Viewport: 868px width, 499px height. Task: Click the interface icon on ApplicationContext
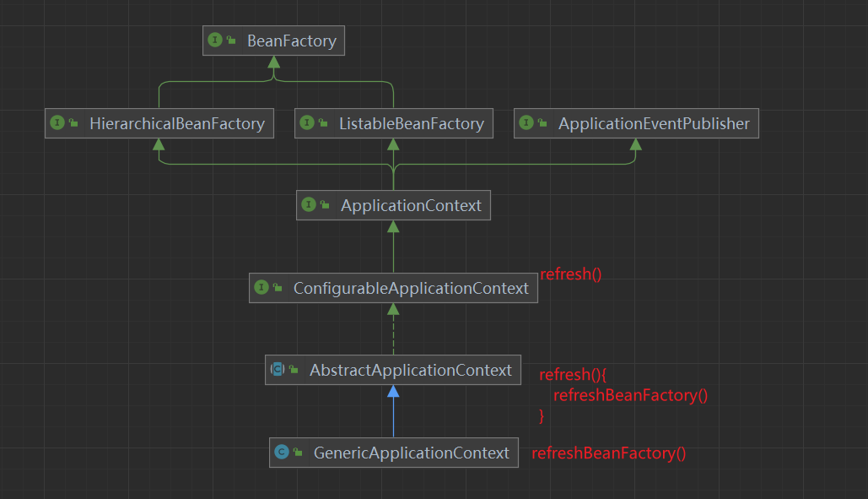[309, 204]
